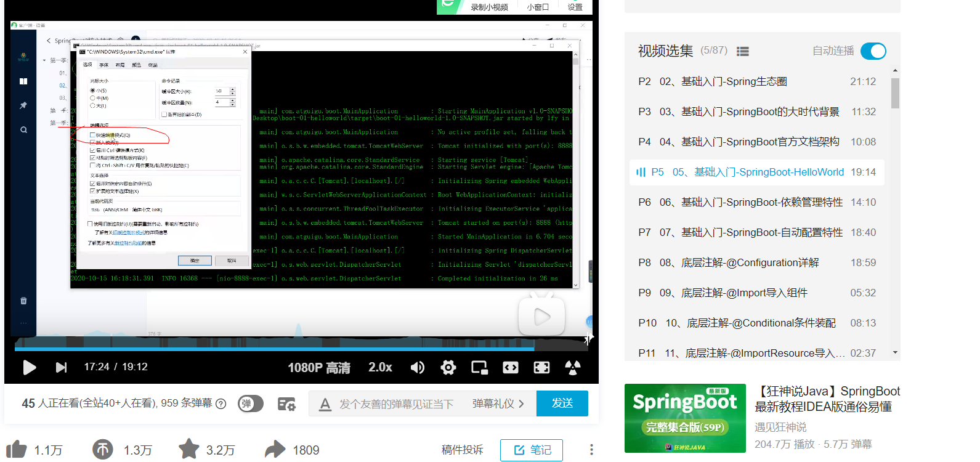Toggle the 自动连播 autoplay switch

873,51
